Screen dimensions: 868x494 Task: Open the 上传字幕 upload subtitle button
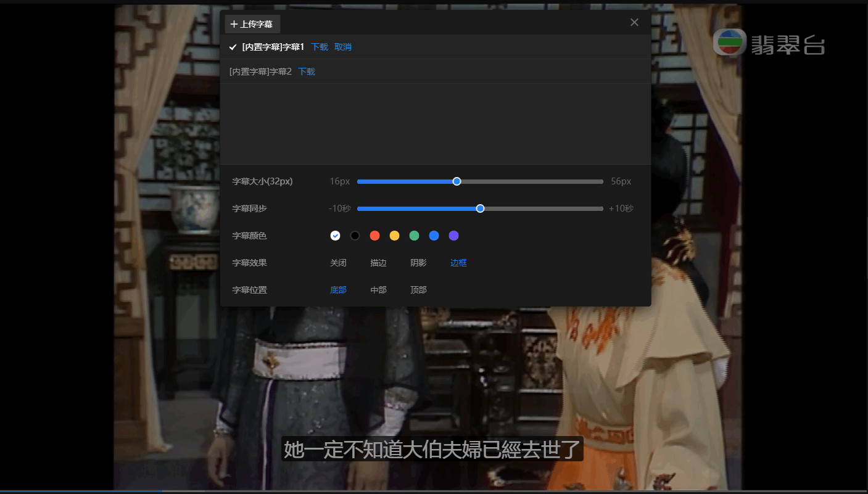(x=252, y=24)
